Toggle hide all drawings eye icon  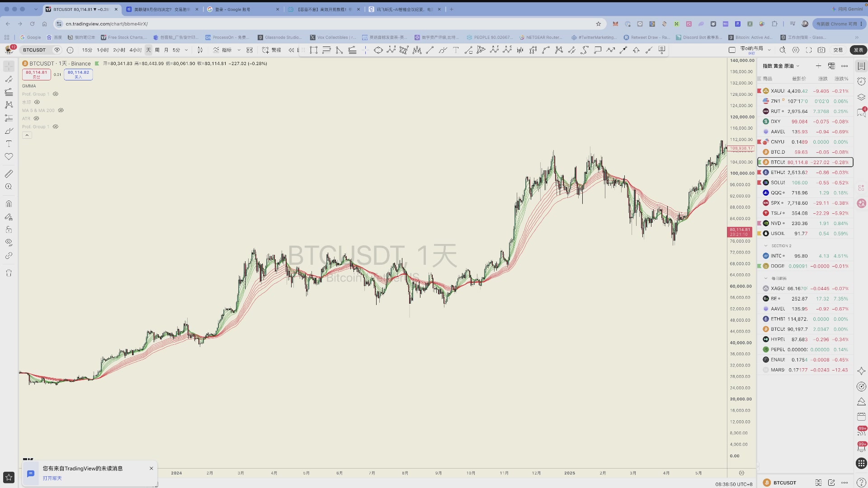point(9,242)
